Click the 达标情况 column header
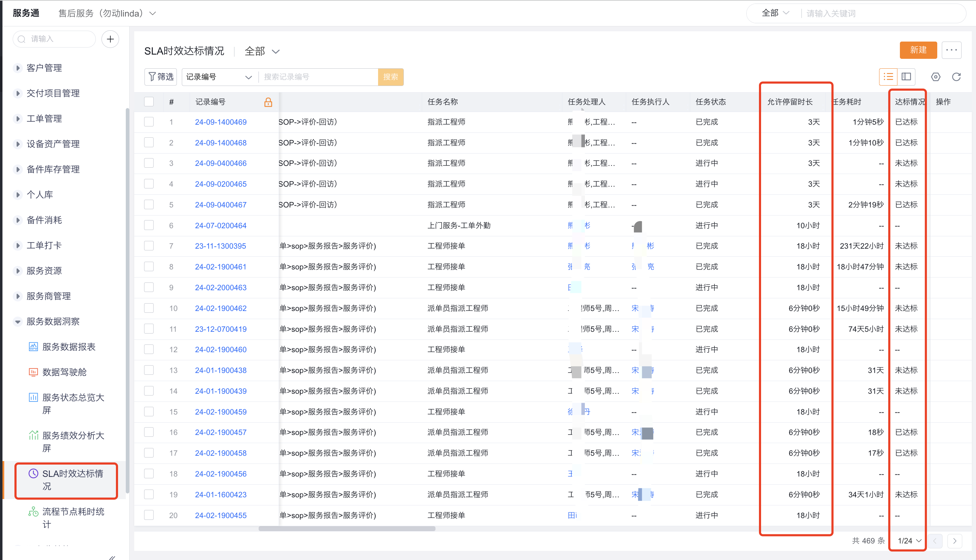 [x=909, y=102]
